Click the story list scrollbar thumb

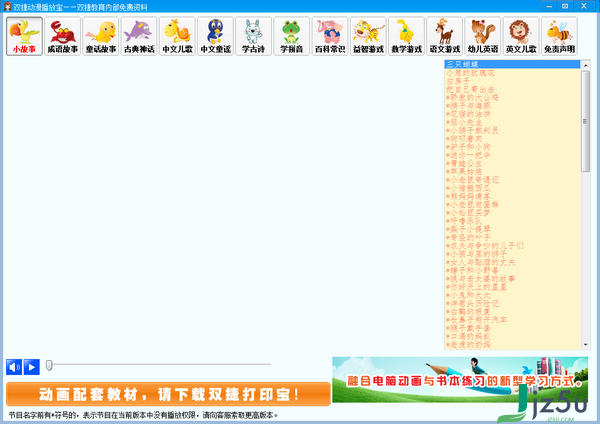pos(585,121)
